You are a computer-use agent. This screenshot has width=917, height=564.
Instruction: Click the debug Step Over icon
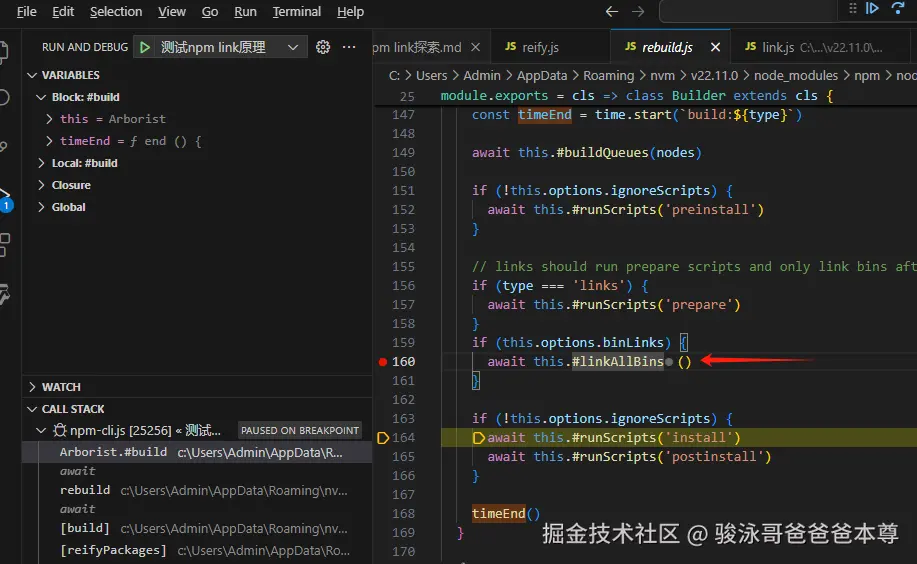[898, 8]
